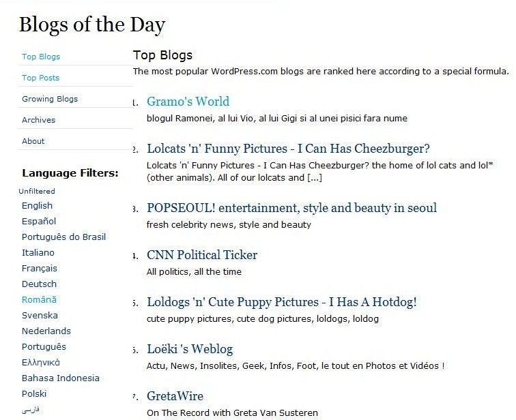The height and width of the screenshot is (420, 516).
Task: Select the Română language filter
Action: coord(40,300)
